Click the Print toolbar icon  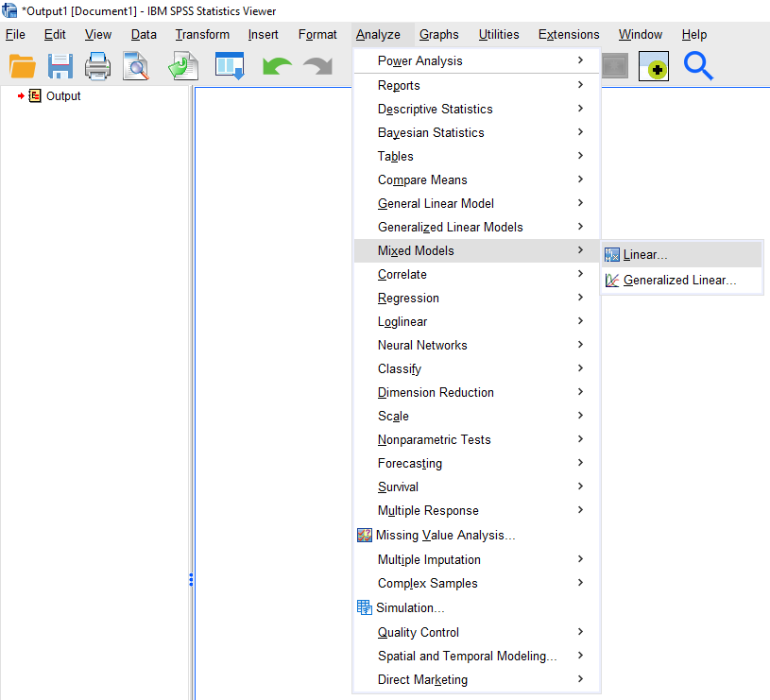[98, 66]
